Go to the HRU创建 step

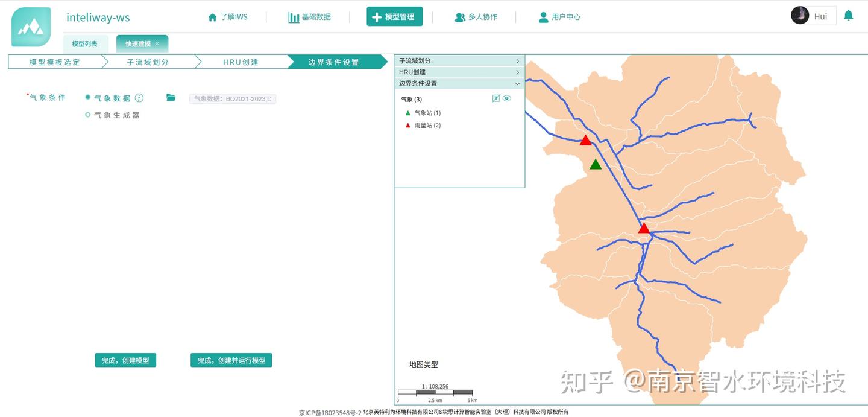click(241, 62)
